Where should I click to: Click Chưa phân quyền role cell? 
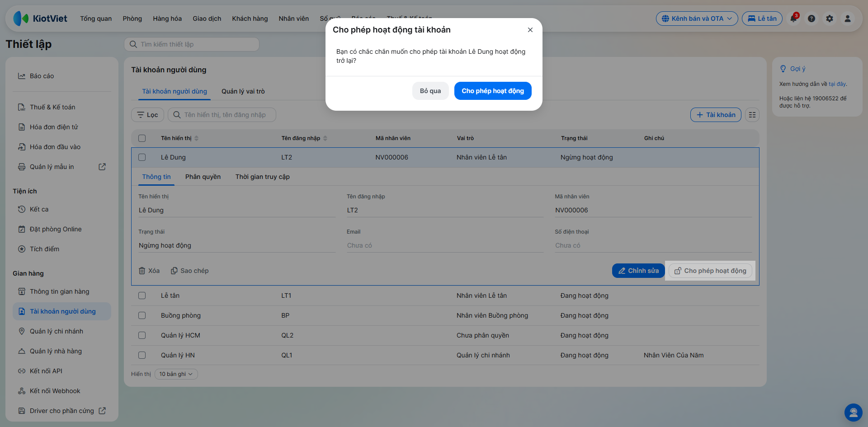[x=483, y=335]
